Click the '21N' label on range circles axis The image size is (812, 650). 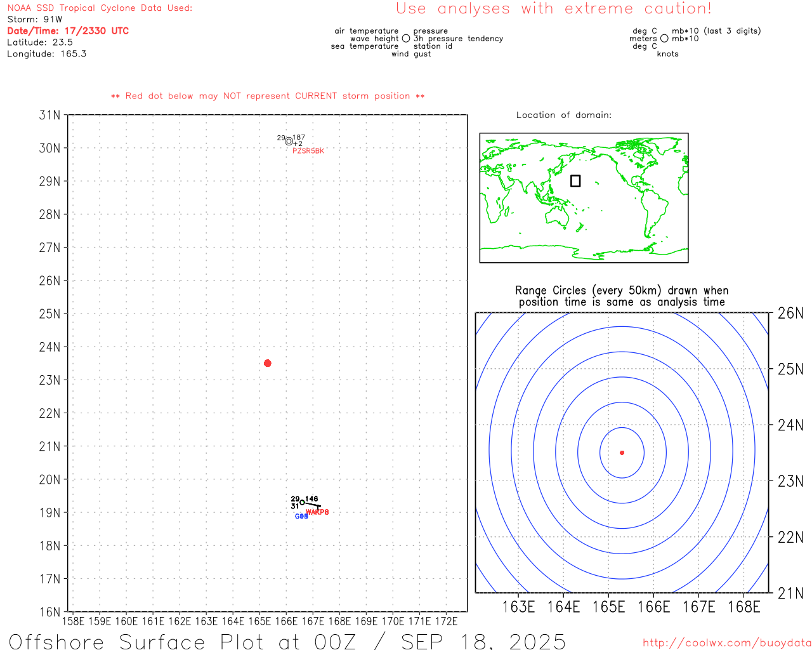(790, 594)
